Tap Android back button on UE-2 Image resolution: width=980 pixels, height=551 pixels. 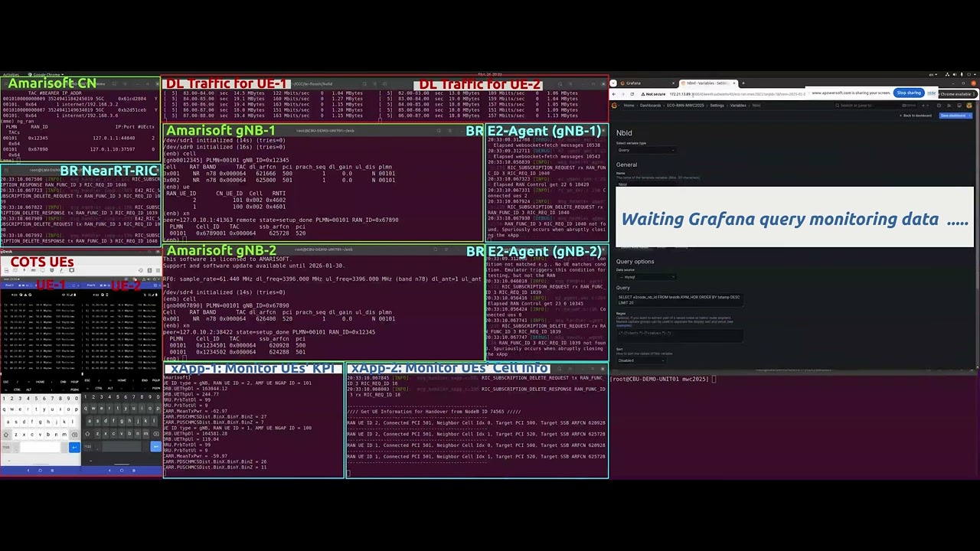click(x=109, y=470)
